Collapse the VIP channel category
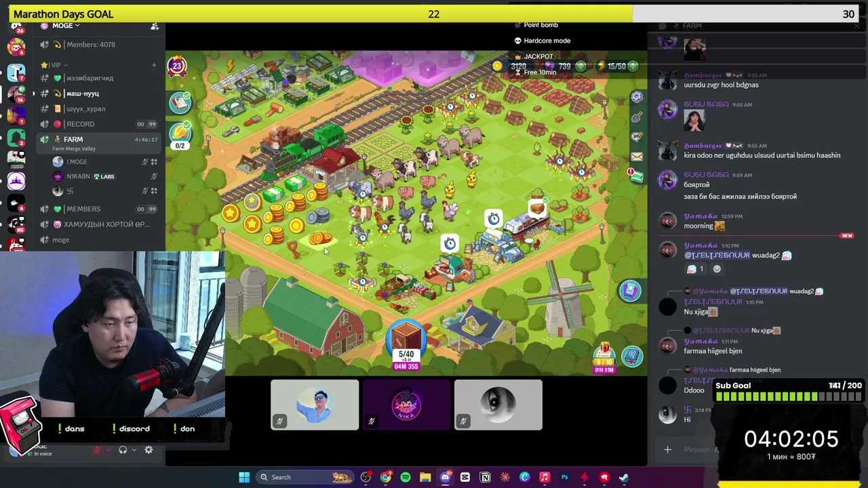 53,65
